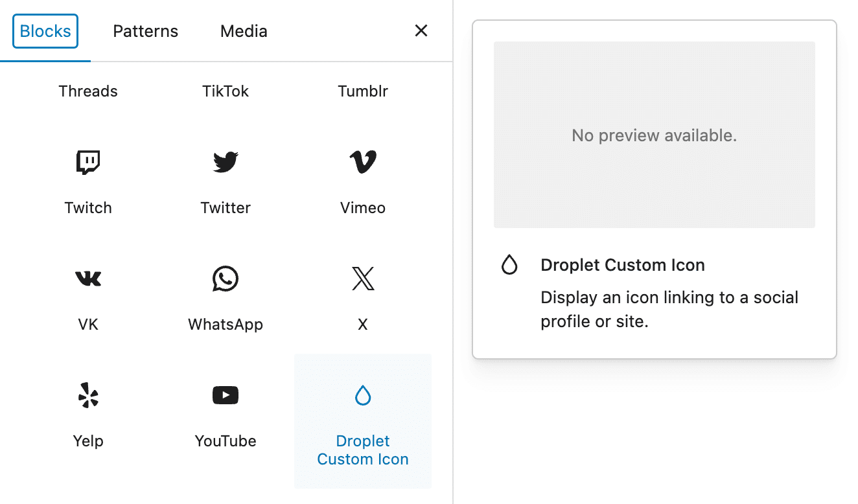
Task: Pick the Yelp icon block
Action: (x=88, y=395)
